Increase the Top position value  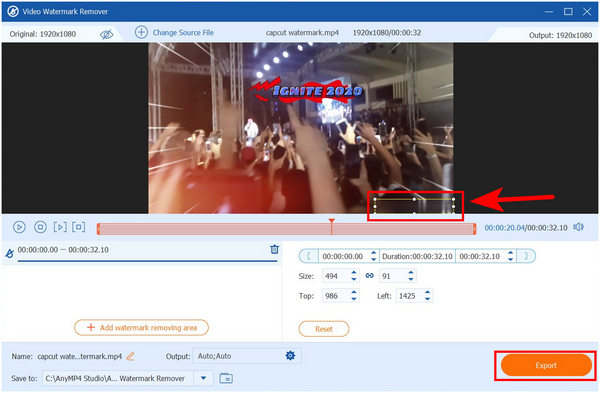[354, 292]
